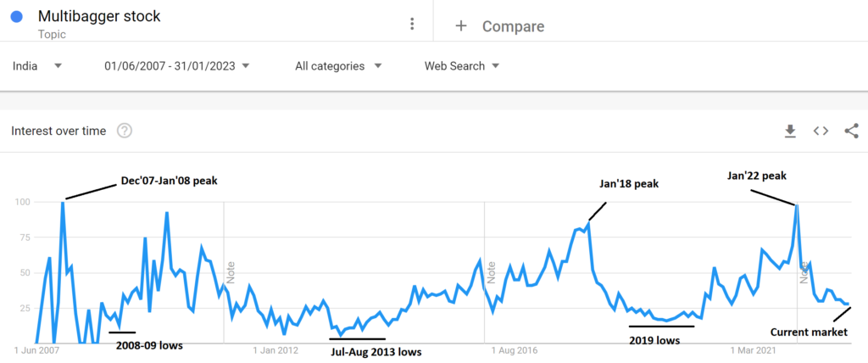The image size is (868, 363).
Task: Select the Multibagger stock search term
Action: point(99,17)
